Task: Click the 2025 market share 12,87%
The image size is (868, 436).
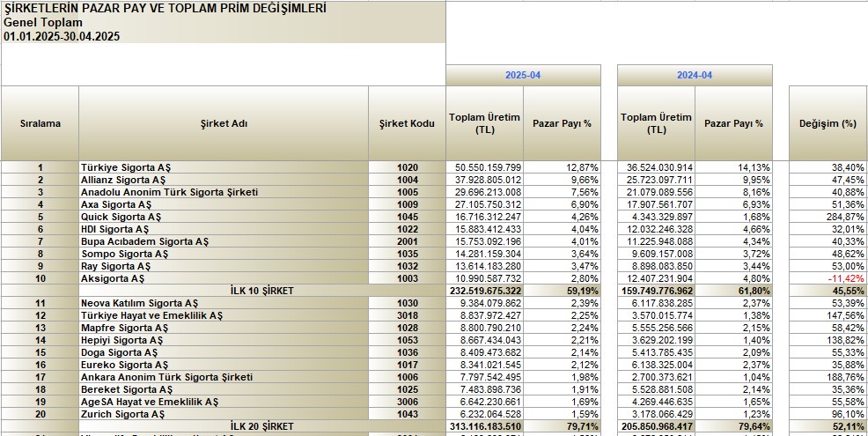Action: tap(562, 167)
